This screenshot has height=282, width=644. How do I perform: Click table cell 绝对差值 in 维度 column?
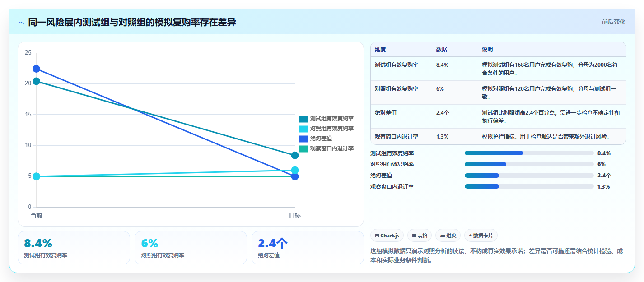coord(386,112)
